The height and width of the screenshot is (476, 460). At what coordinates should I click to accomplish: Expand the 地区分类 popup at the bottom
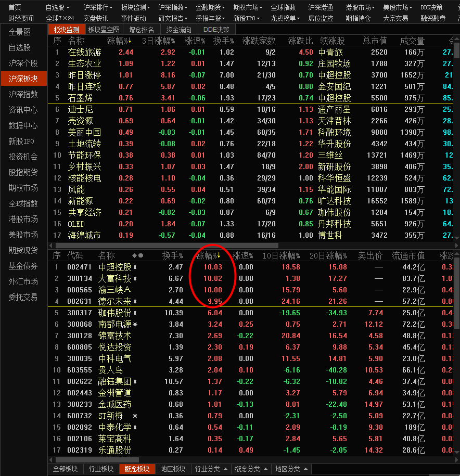(x=291, y=469)
